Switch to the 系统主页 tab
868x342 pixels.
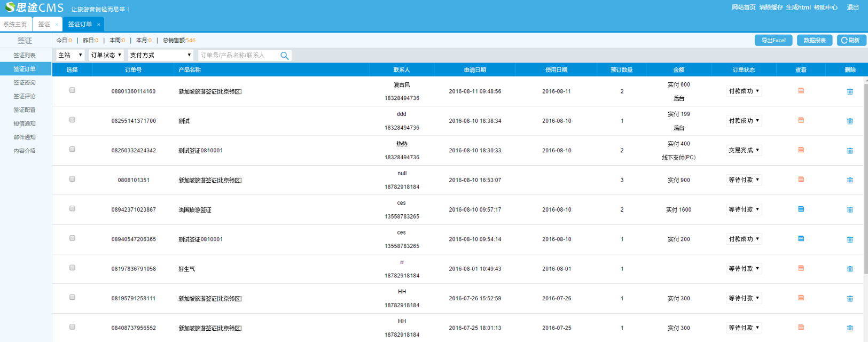pyautogui.click(x=15, y=25)
